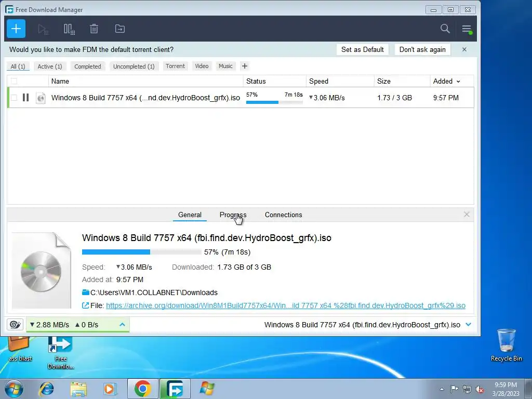The image size is (532, 399).
Task: Click the file name in bottom status bar
Action: (362, 325)
